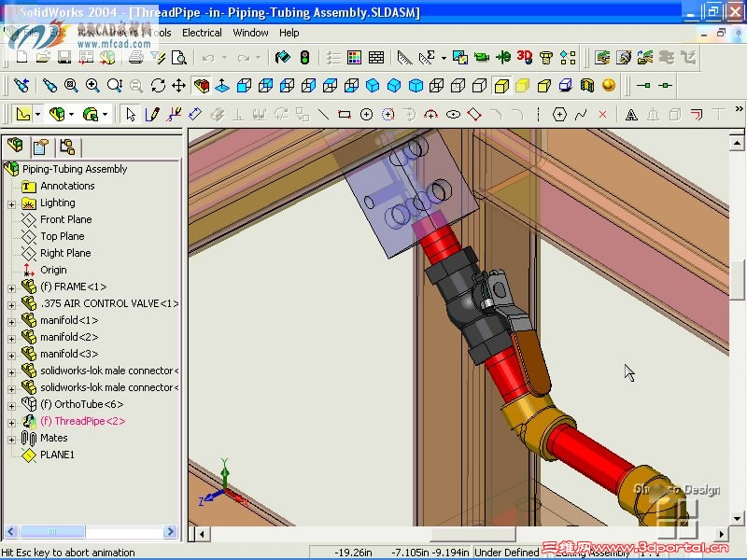Toggle Hidden Lines Removed display
747x560 pixels.
click(x=480, y=86)
